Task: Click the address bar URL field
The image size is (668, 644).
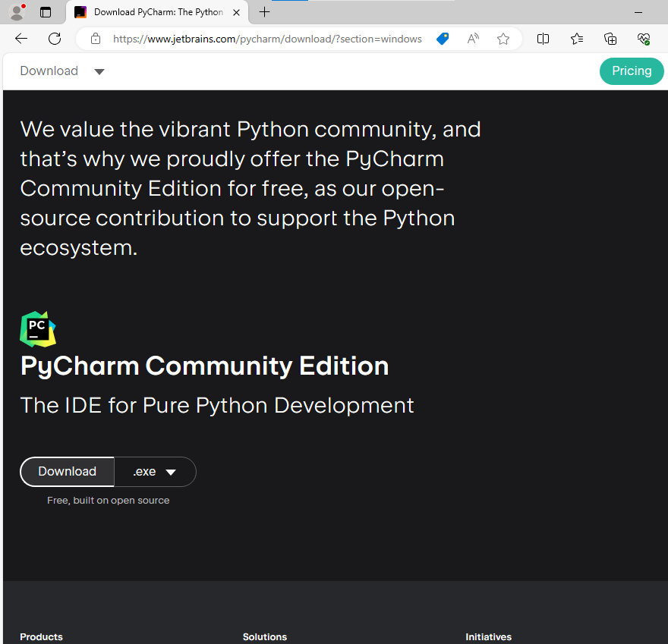Action: click(266, 39)
